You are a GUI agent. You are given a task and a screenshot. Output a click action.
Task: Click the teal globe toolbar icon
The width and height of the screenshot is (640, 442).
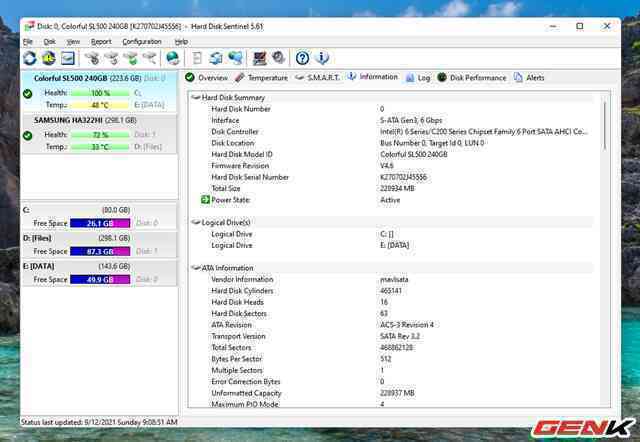(173, 58)
